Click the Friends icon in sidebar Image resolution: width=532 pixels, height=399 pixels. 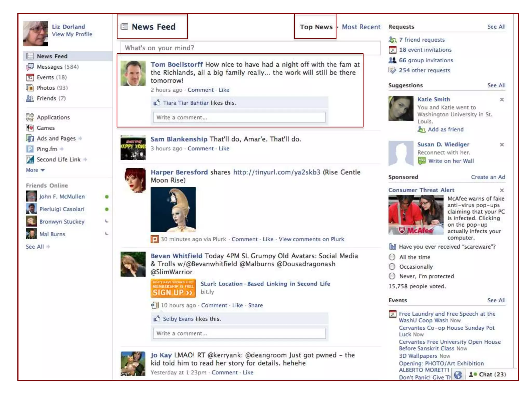(x=30, y=98)
